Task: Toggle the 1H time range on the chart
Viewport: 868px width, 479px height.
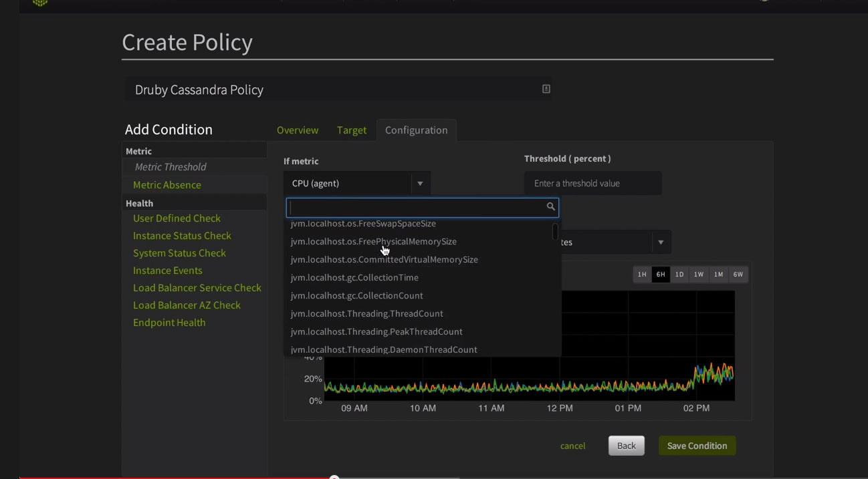Action: (x=641, y=274)
